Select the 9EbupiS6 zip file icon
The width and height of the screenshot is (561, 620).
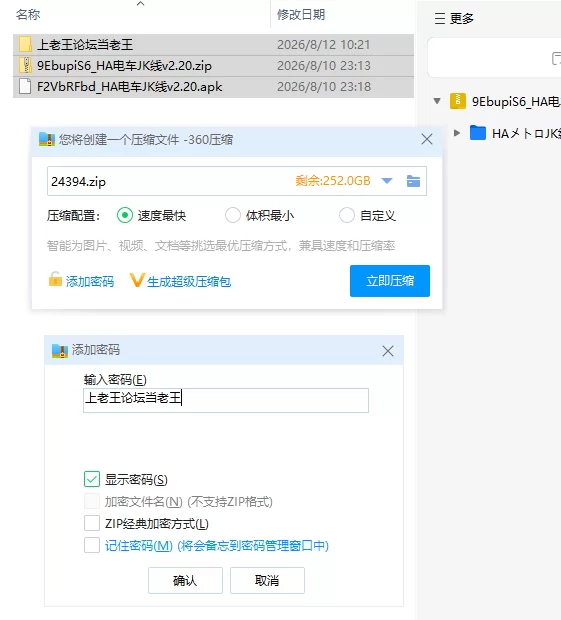tap(26, 65)
